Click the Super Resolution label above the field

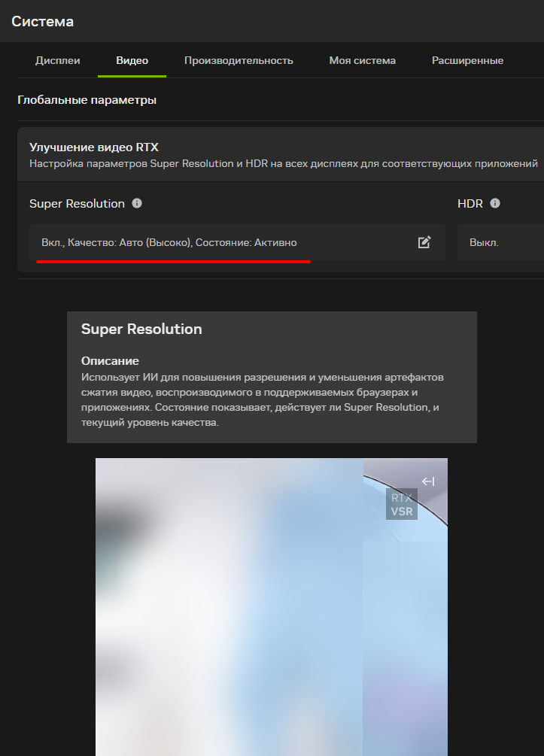[x=77, y=203]
